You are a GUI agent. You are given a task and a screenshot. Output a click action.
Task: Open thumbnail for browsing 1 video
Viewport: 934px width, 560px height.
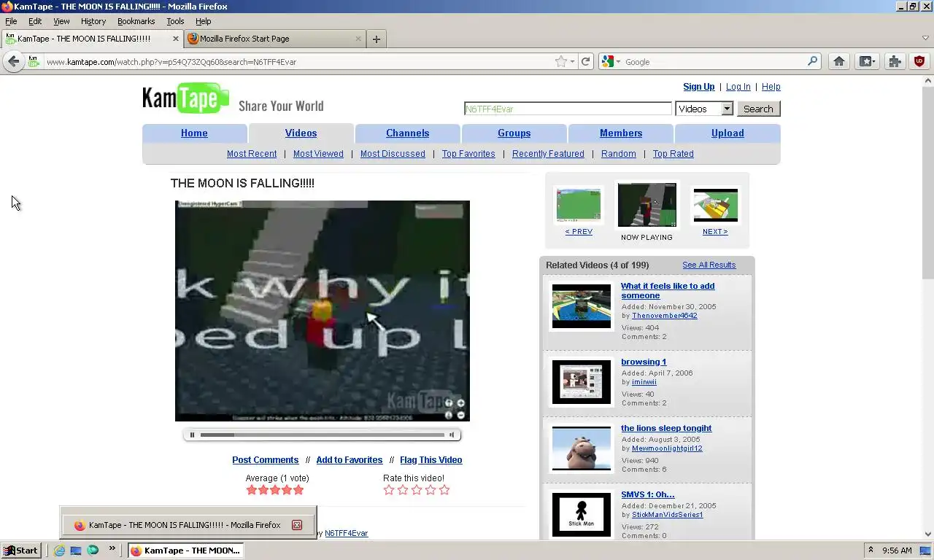(x=582, y=382)
